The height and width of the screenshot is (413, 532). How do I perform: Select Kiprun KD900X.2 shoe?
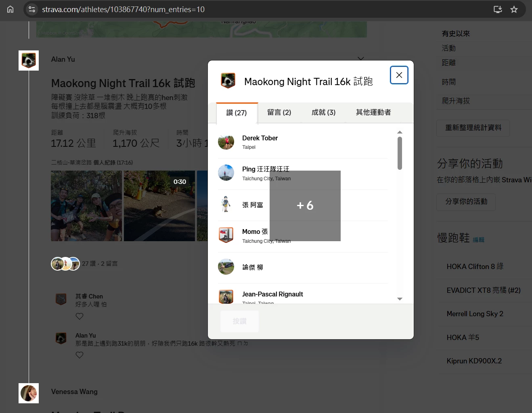point(474,361)
